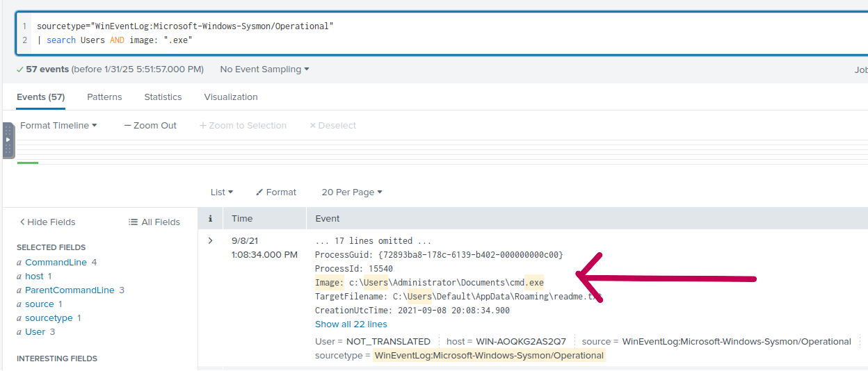This screenshot has height=371, width=868.
Task: Switch to the Statistics tab
Action: tap(163, 97)
